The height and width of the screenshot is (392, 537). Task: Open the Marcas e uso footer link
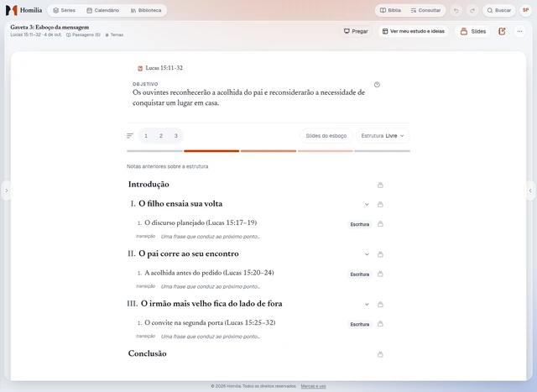click(313, 386)
